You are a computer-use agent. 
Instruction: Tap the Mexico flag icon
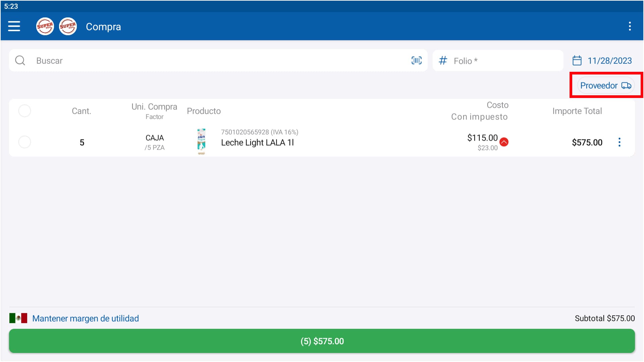click(x=18, y=318)
